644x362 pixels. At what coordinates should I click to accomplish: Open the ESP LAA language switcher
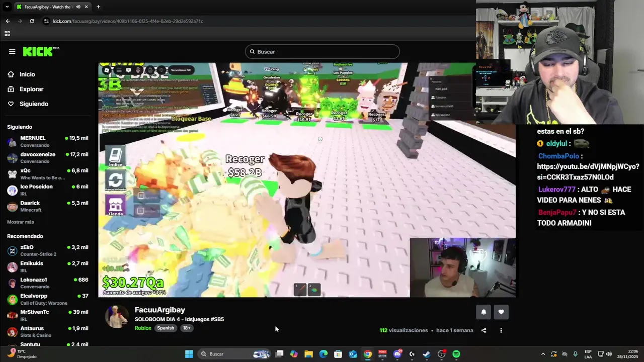point(588,354)
